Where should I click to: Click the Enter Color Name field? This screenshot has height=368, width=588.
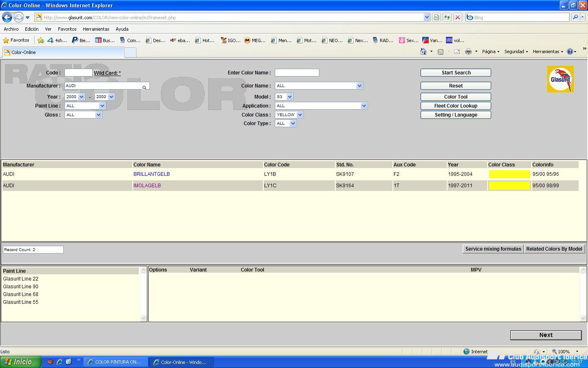click(297, 73)
